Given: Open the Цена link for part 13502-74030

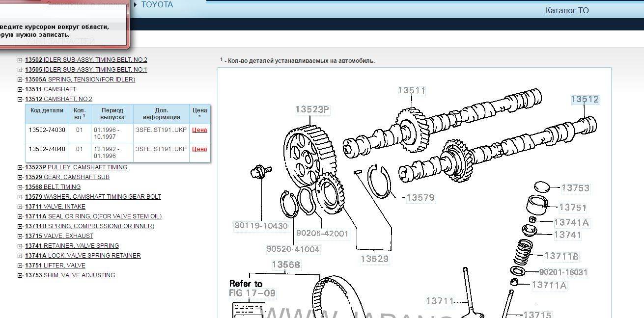Looking at the screenshot, I should 199,130.
